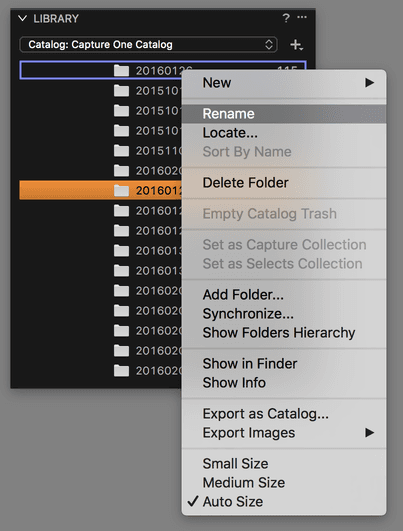Collapse the Library panel chevron

pyautogui.click(x=22, y=18)
